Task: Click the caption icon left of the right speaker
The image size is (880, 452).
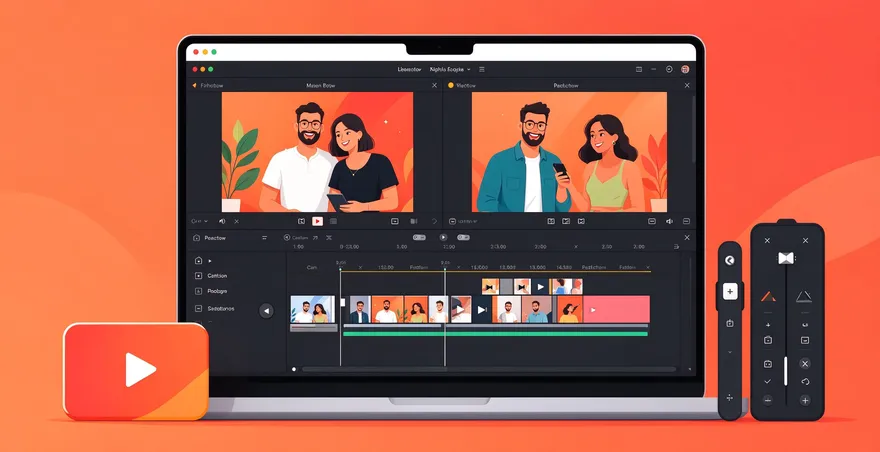Action: coord(652,221)
